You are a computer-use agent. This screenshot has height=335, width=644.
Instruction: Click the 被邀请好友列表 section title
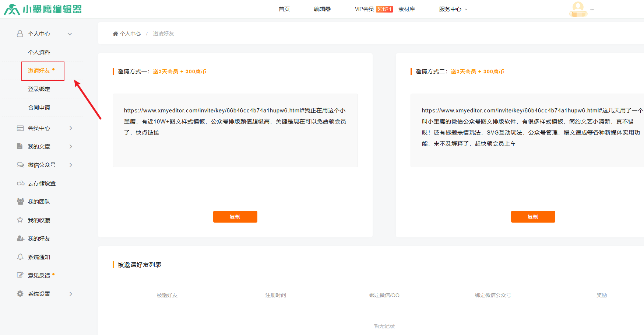[140, 265]
